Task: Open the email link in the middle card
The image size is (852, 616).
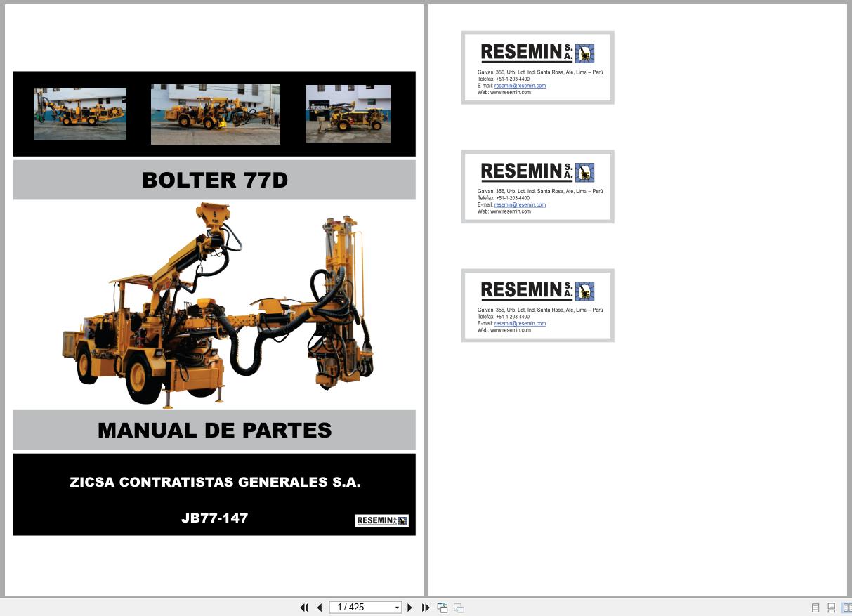Action: point(520,204)
